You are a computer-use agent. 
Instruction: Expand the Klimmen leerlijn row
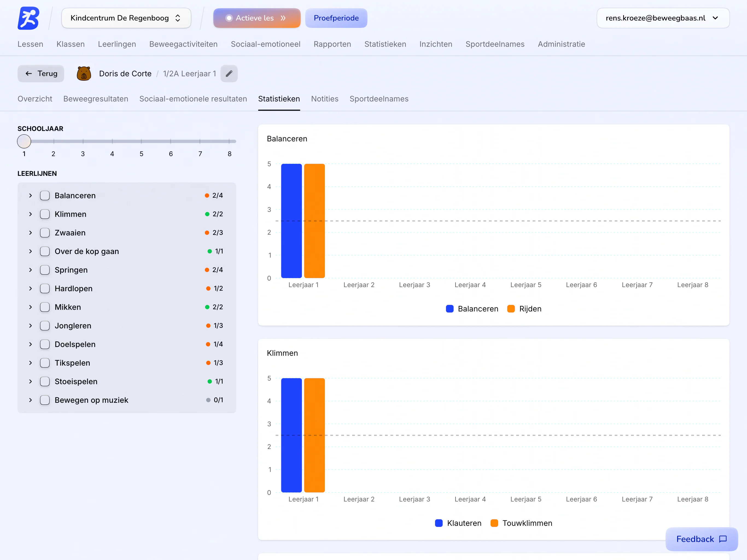[30, 214]
